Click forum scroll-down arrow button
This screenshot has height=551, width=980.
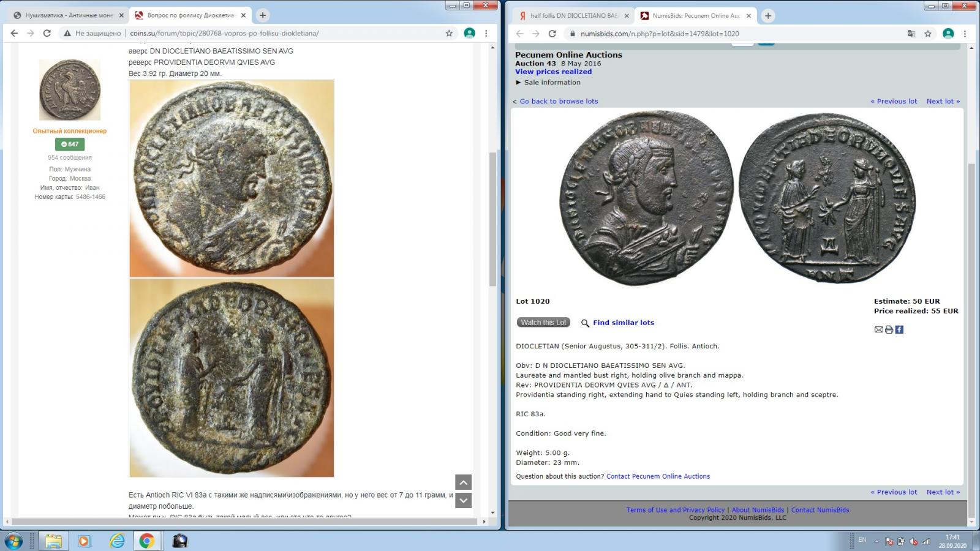click(x=464, y=500)
